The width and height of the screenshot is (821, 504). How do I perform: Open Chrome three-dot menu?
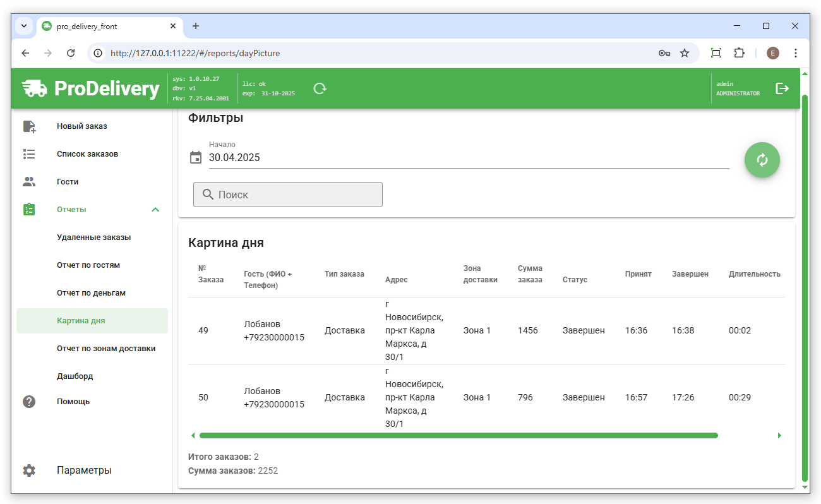click(x=796, y=53)
